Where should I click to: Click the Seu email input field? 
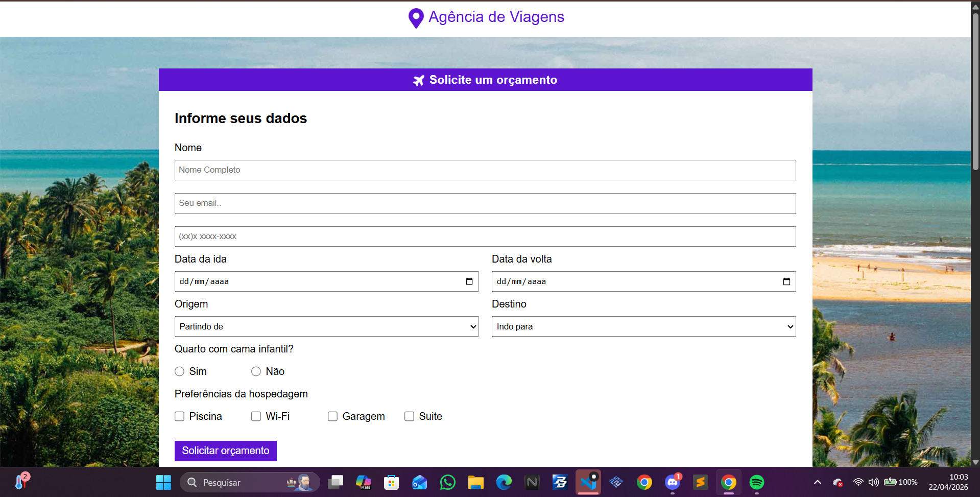coord(485,203)
